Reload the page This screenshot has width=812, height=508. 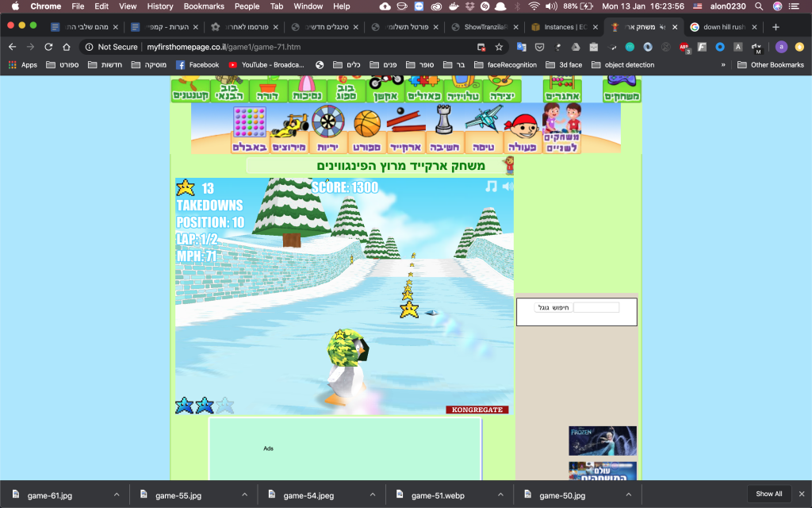48,47
